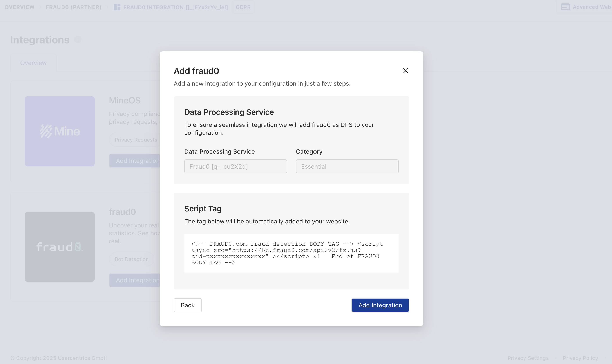Click the info icon beside Integrations heading

[78, 39]
